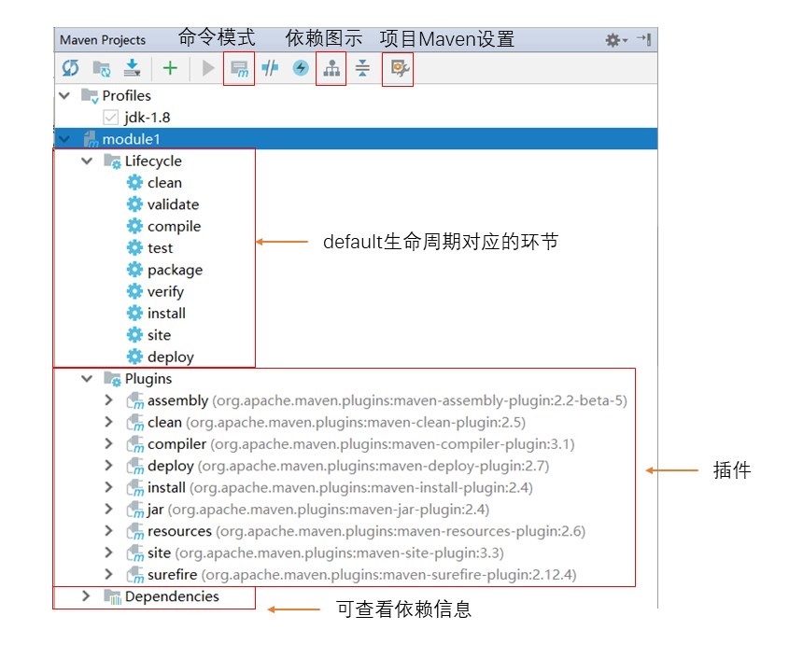This screenshot has width=803, height=672.
Task: Click the Profiles folder icon
Action: click(90, 96)
